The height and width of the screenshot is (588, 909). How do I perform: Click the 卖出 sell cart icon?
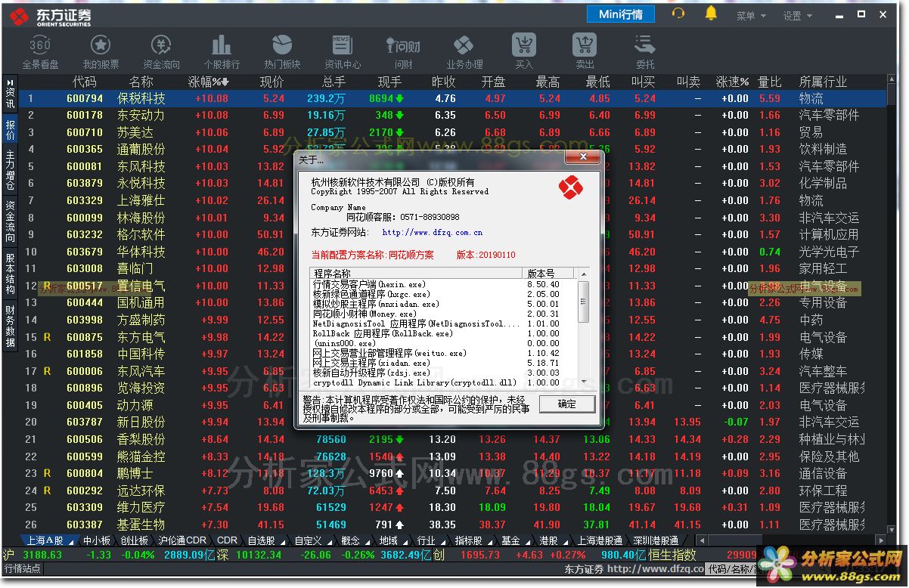pyautogui.click(x=585, y=45)
